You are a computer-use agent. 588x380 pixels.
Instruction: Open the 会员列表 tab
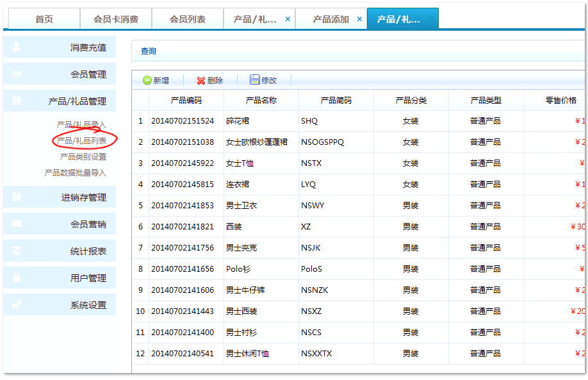pyautogui.click(x=188, y=19)
